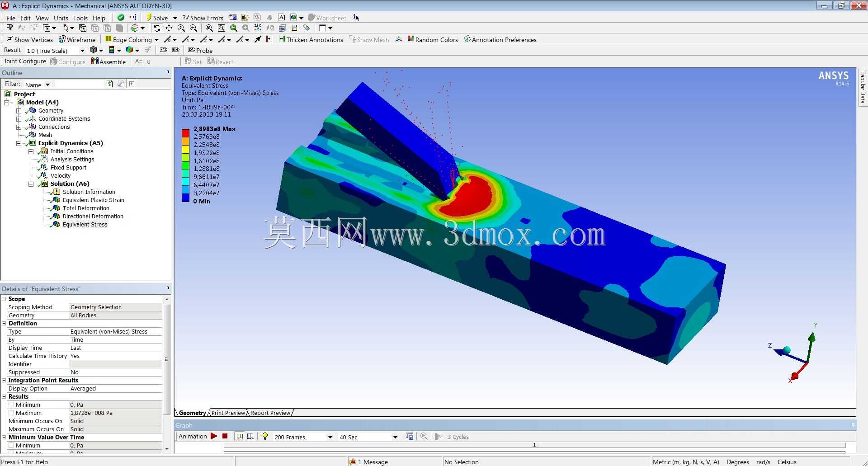Image resolution: width=868 pixels, height=466 pixels.
Task: Activate the Box Zoom tool
Action: 193,28
